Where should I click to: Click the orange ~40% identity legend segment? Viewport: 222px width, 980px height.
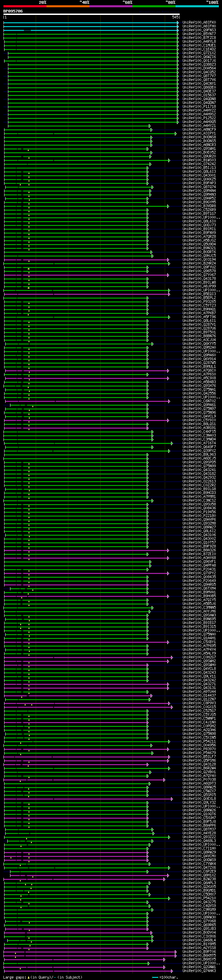[x=68, y=6]
